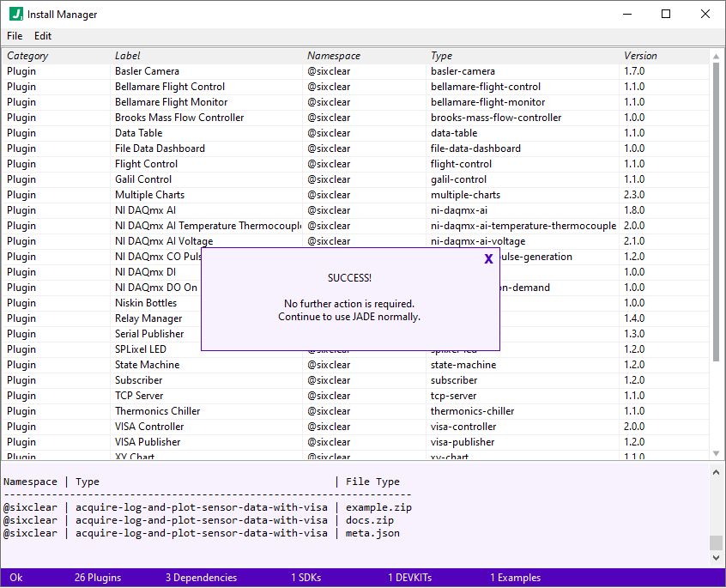Sort by the Type column header

(441, 56)
